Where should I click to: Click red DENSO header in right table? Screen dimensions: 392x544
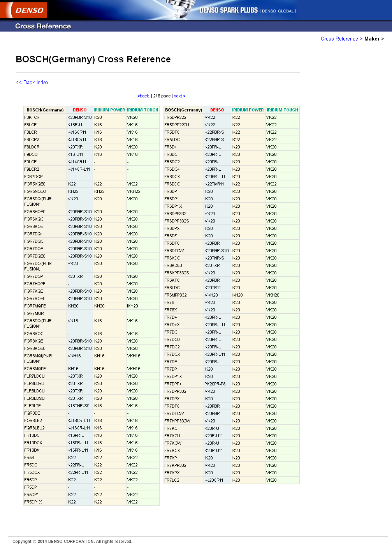tap(217, 110)
